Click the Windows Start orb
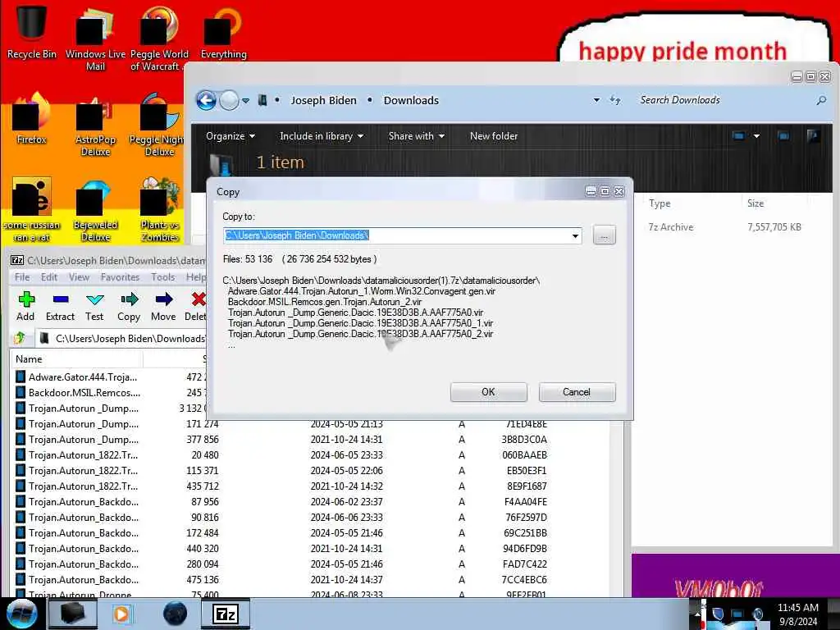 (x=22, y=614)
